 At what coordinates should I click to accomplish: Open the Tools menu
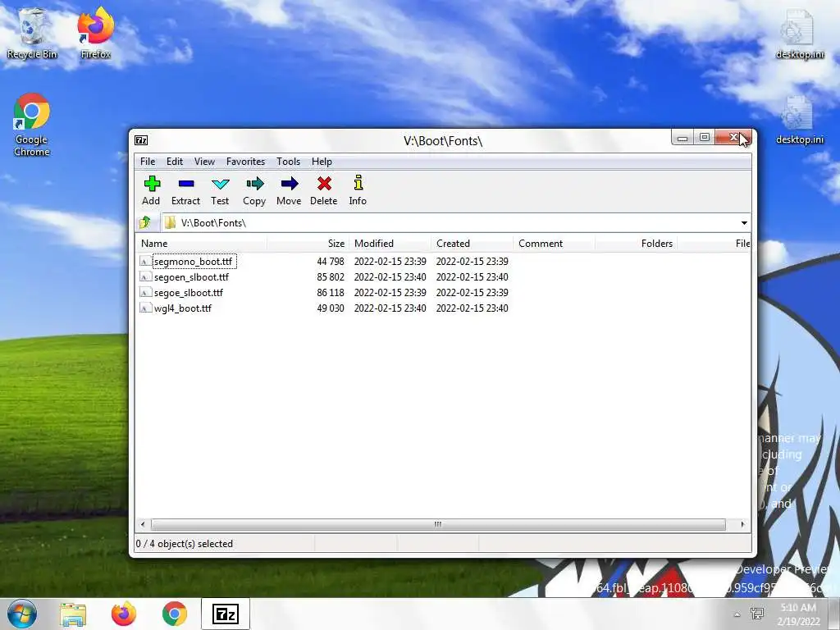(x=288, y=162)
